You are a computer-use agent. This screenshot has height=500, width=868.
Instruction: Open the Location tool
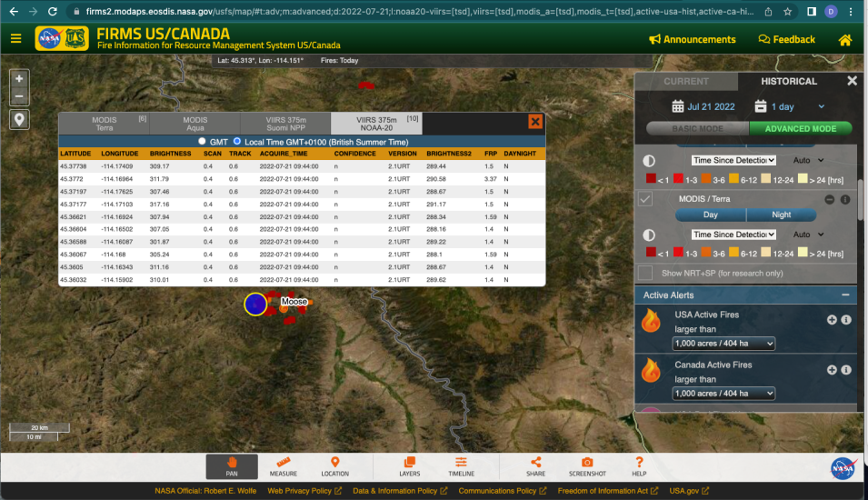[x=334, y=466]
